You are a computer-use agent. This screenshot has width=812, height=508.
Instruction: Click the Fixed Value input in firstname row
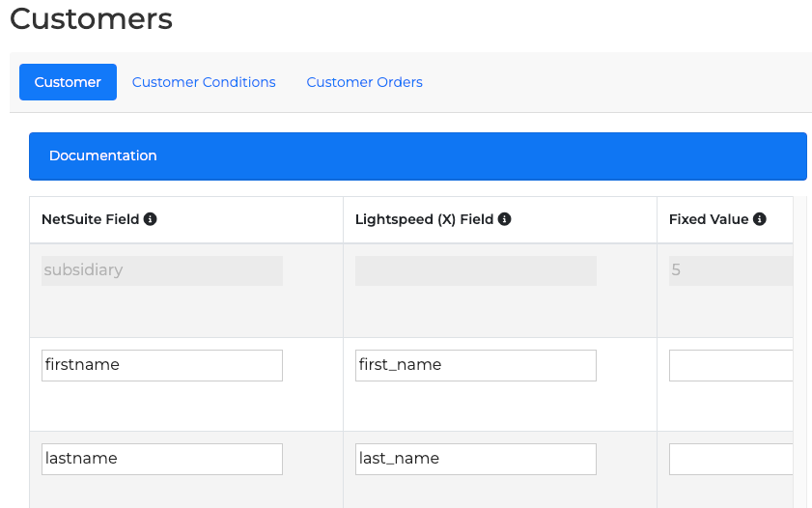click(731, 365)
